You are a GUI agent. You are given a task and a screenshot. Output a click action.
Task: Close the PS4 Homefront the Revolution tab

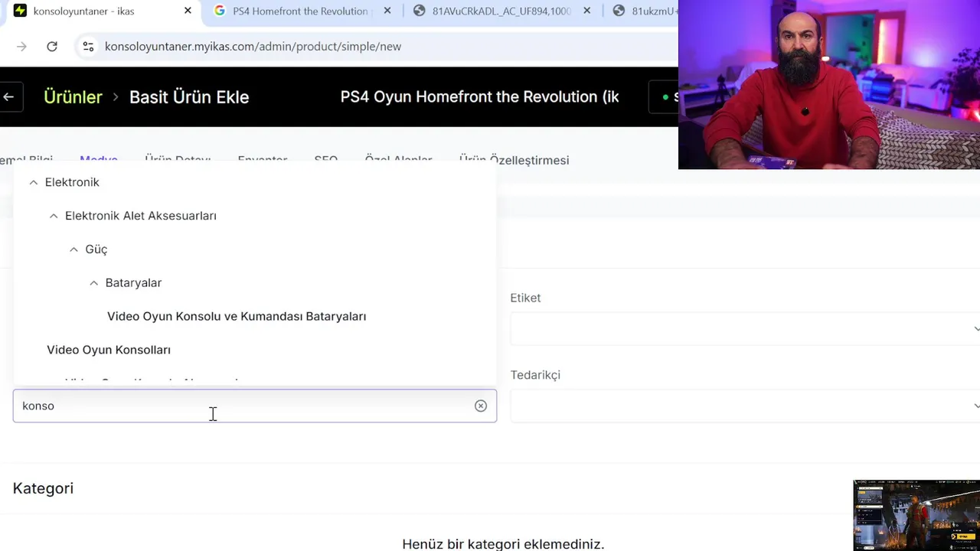tap(387, 11)
